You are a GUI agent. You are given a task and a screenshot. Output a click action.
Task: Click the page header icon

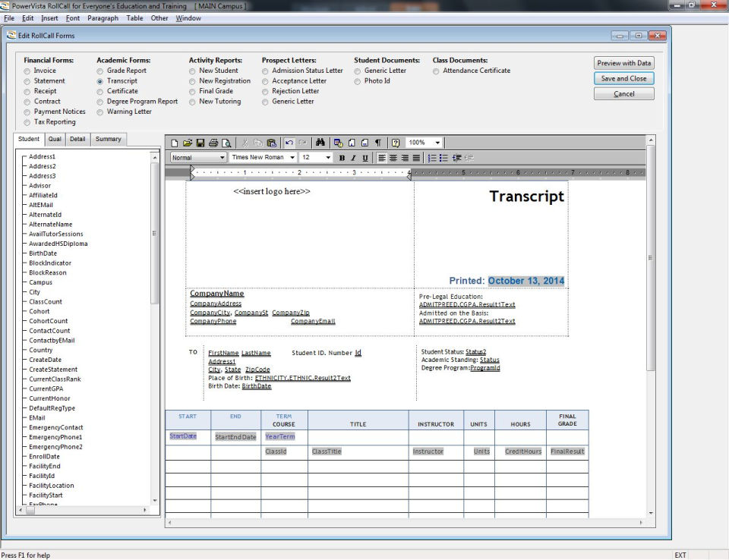pos(352,143)
